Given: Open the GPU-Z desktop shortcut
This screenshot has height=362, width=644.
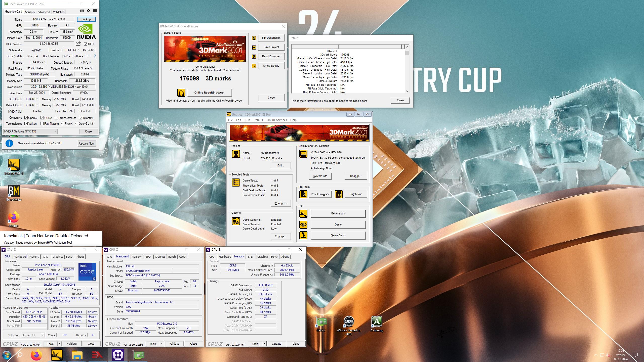Looking at the screenshot, I should click(x=321, y=324).
